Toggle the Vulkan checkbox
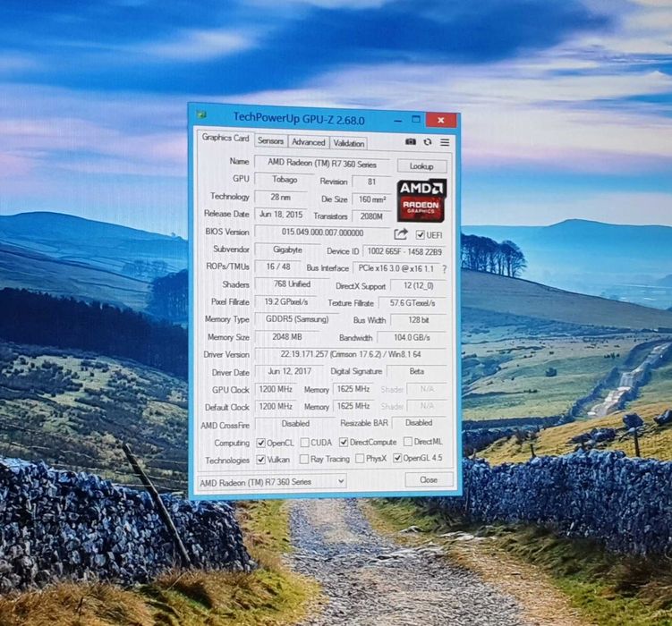The width and height of the screenshot is (672, 626). click(260, 460)
